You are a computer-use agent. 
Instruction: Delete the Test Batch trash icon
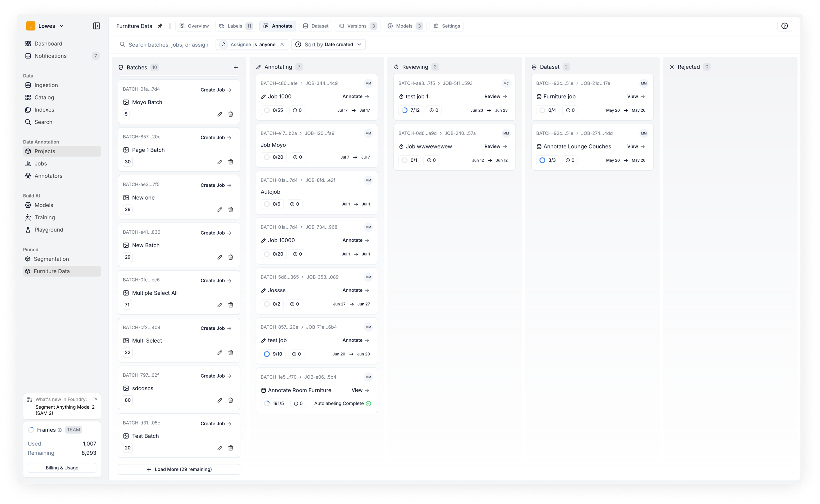coord(230,448)
